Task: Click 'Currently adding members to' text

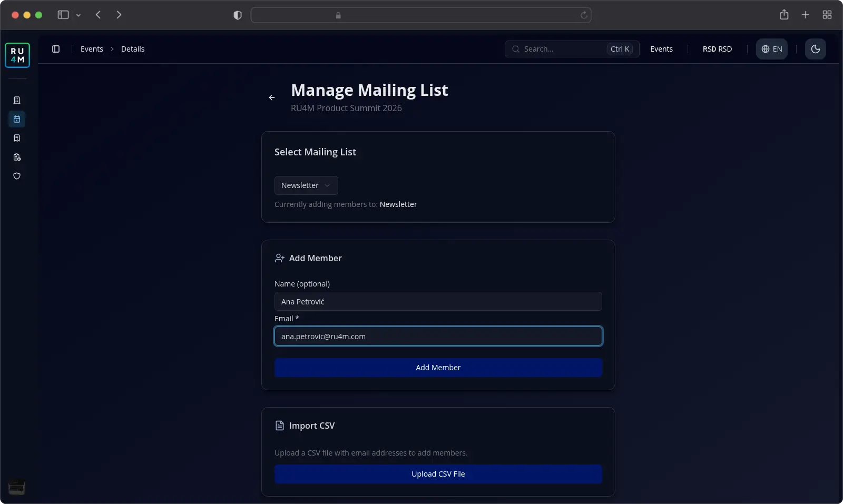Action: click(x=326, y=204)
